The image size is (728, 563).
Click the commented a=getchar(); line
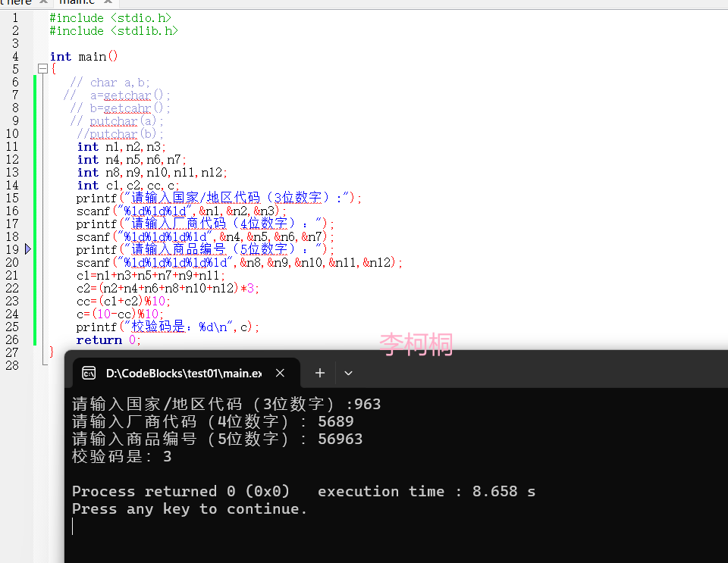click(117, 95)
